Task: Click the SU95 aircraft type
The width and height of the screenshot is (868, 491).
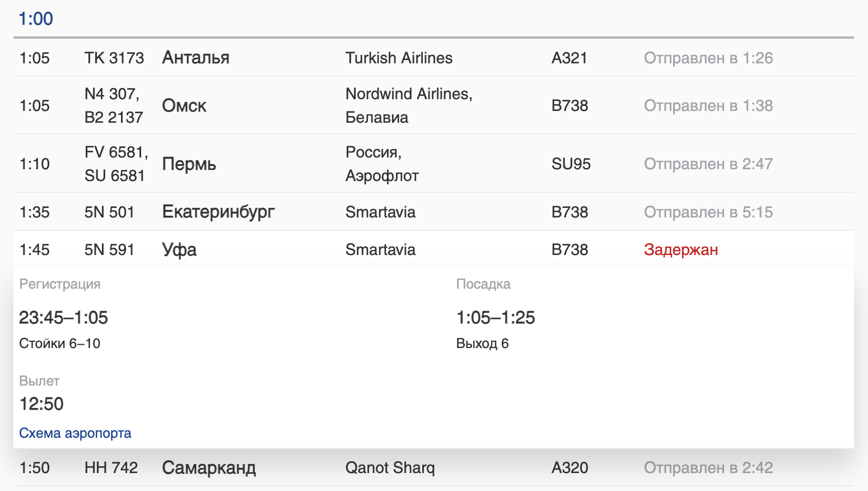Action: coord(571,164)
